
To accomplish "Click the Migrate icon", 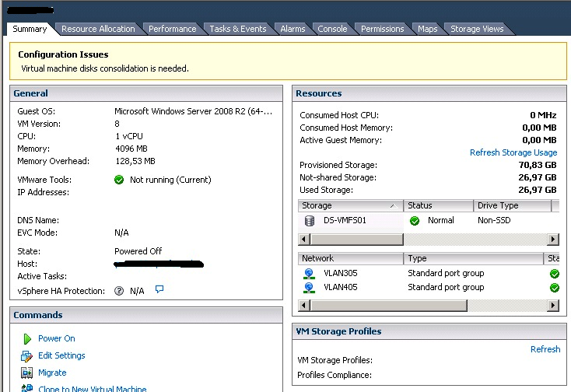I will tap(26, 373).
